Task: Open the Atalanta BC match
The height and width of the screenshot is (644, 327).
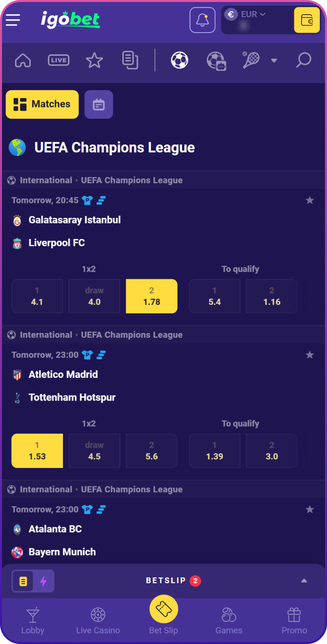Action: click(55, 529)
